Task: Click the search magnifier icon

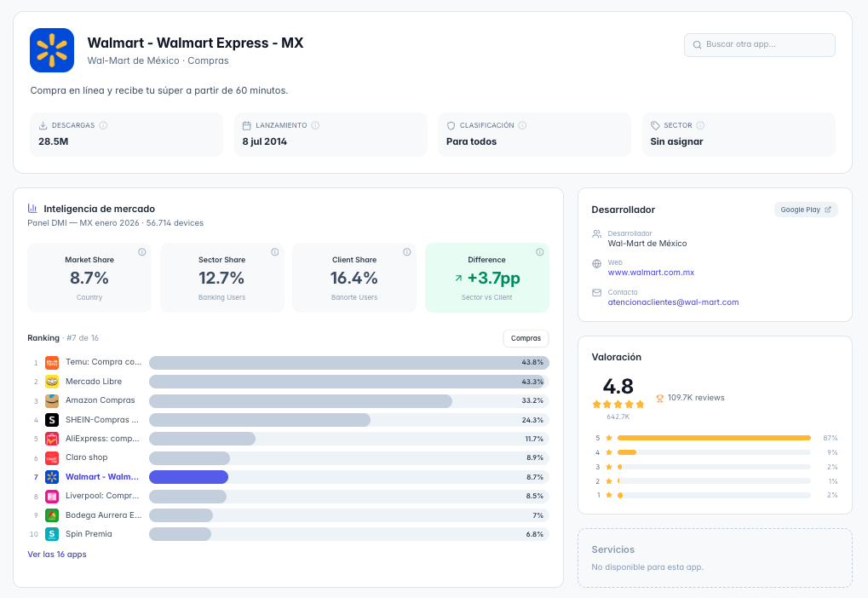Action: pos(698,45)
